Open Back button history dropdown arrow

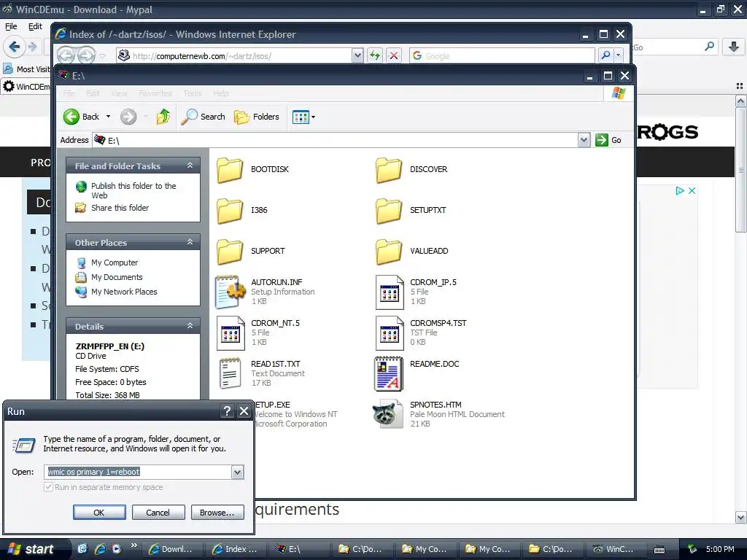(108, 117)
